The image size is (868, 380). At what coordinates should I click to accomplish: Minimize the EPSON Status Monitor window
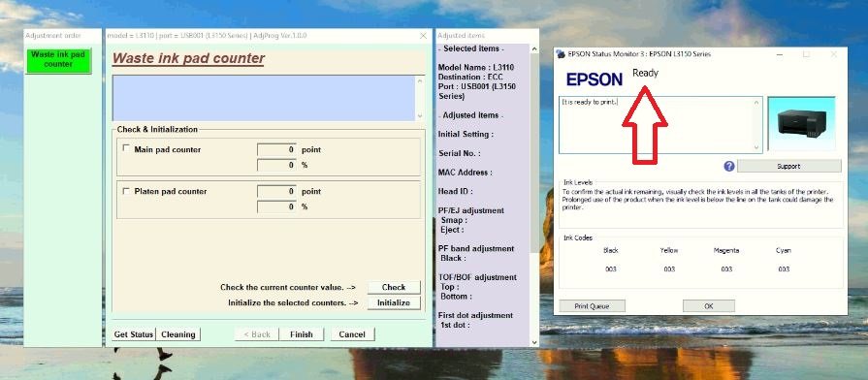780,54
